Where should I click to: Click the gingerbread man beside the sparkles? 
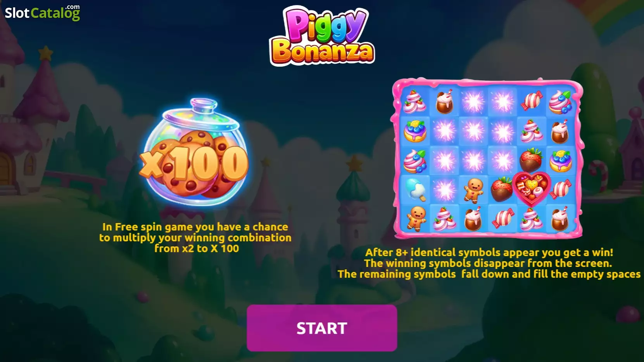[x=474, y=190]
